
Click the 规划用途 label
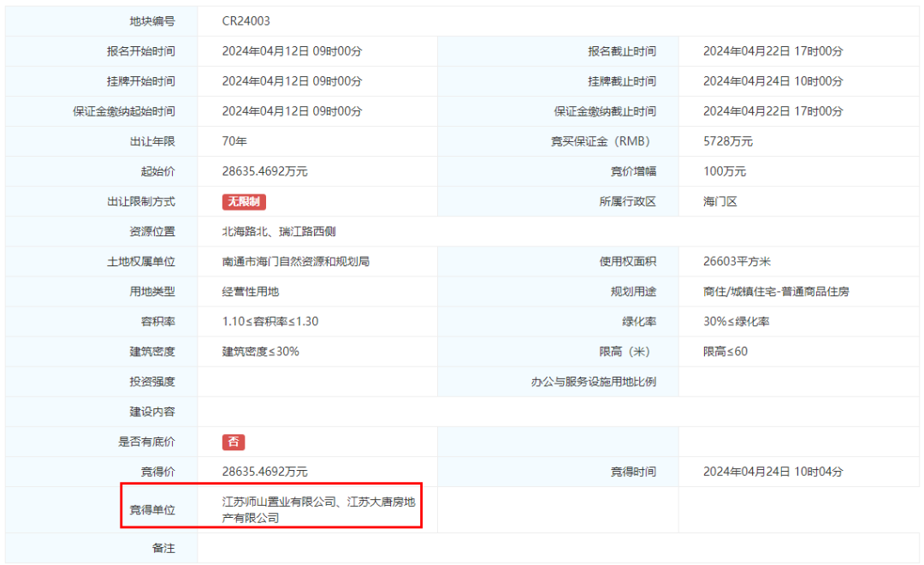point(633,292)
